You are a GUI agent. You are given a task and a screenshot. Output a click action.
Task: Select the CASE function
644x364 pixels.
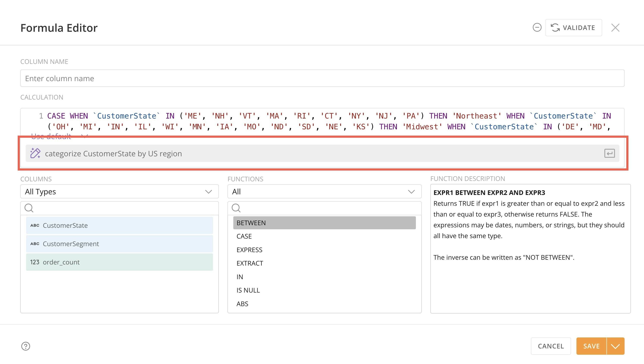pyautogui.click(x=244, y=236)
